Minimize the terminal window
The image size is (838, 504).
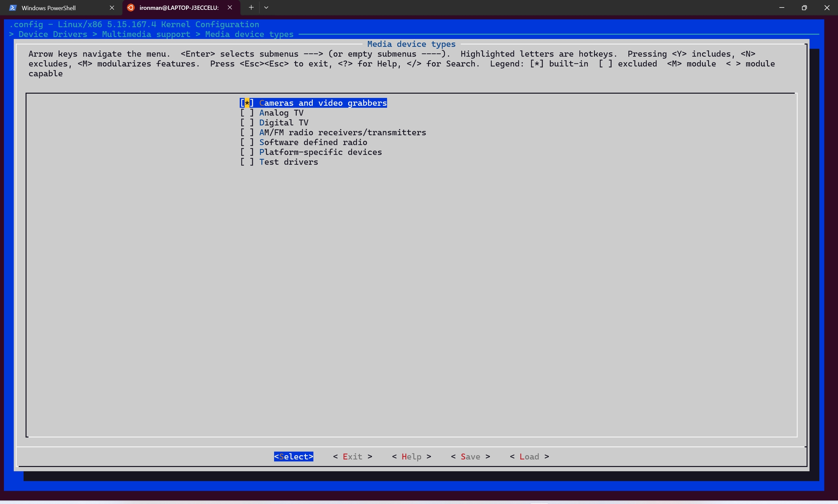pos(782,8)
